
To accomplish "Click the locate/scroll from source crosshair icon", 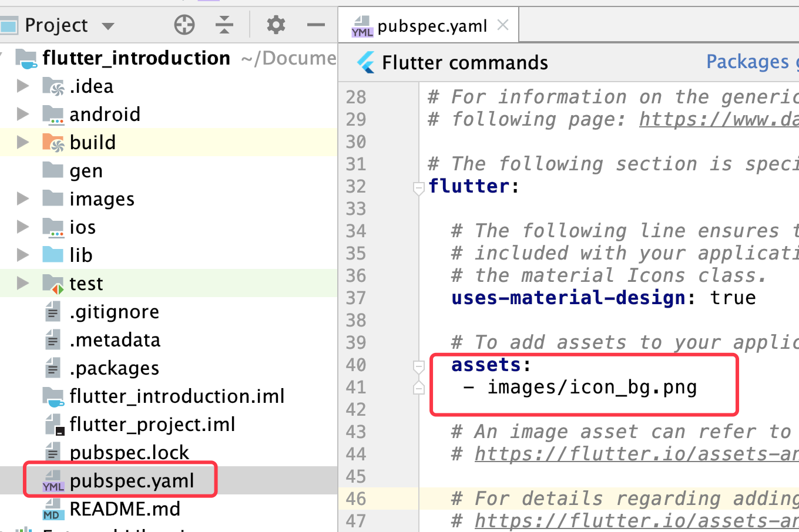I will pyautogui.click(x=184, y=25).
